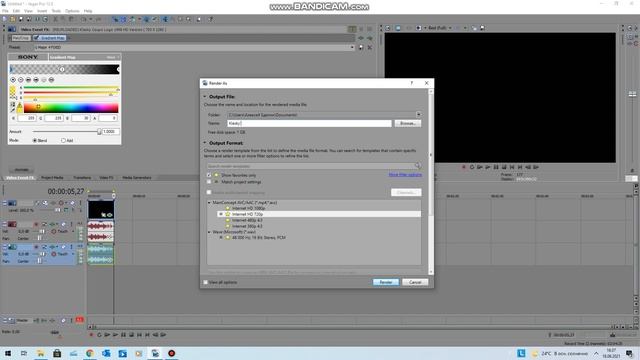Image resolution: width=640 pixels, height=360 pixels.
Task: Click the Amount value field 1.0000
Action: tap(111, 131)
